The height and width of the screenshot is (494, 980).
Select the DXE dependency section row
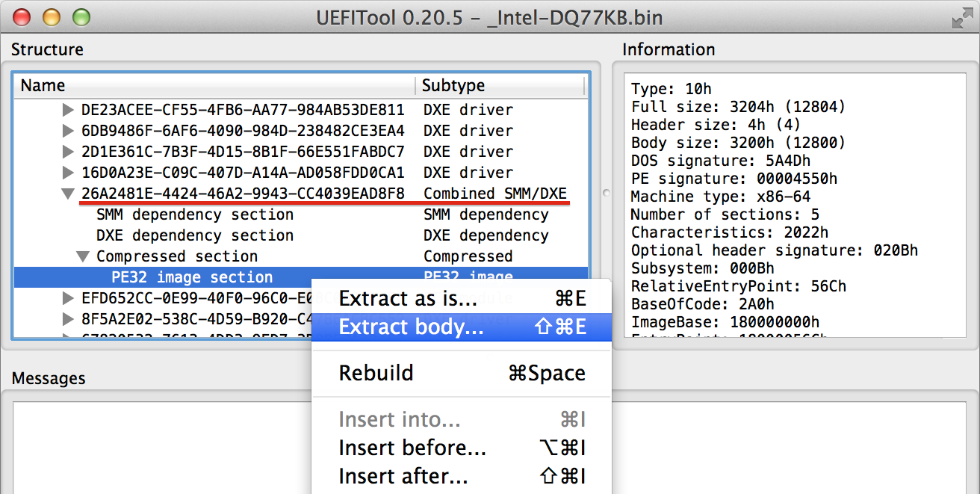click(x=302, y=235)
